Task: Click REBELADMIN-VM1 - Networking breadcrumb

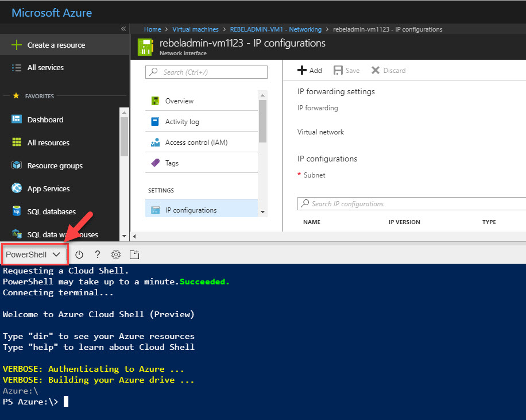Action: click(x=276, y=29)
